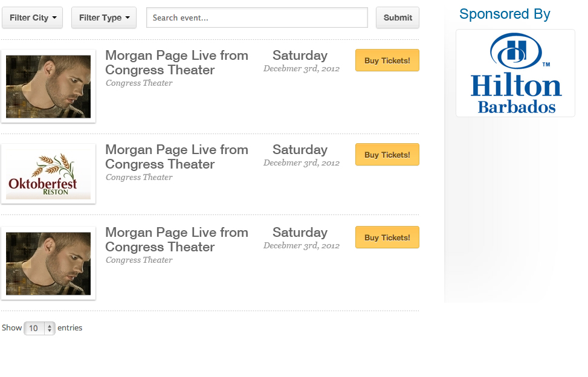Click the Submit button
This screenshot has height=377, width=588.
coord(398,18)
